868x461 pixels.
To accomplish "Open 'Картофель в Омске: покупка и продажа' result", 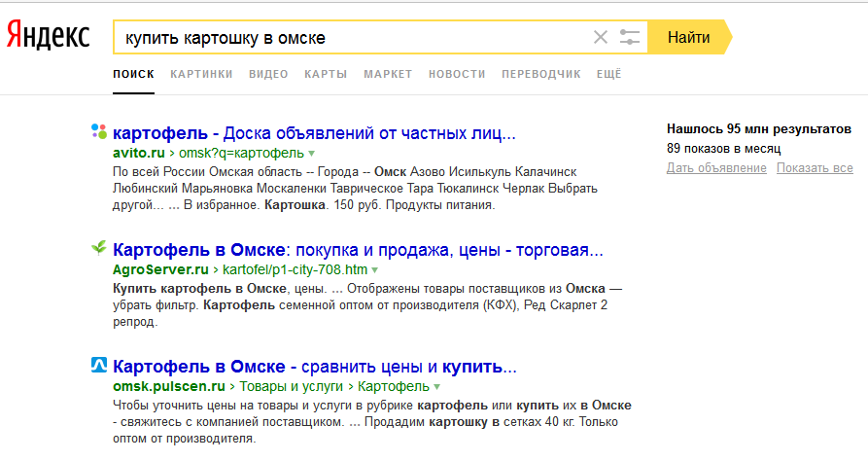I will click(358, 250).
